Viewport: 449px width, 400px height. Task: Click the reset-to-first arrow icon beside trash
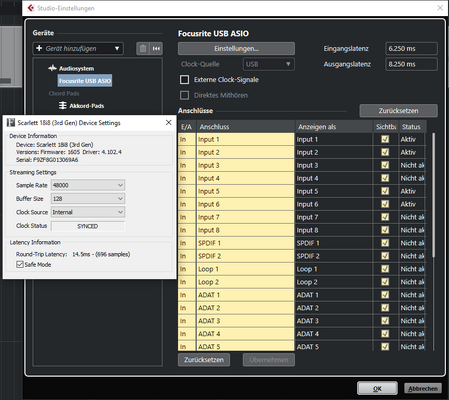156,49
